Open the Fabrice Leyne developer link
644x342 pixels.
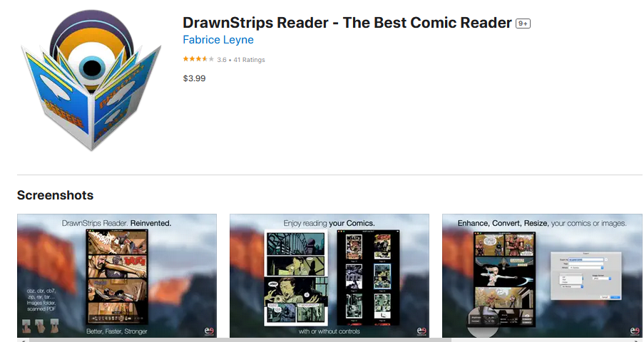click(218, 40)
